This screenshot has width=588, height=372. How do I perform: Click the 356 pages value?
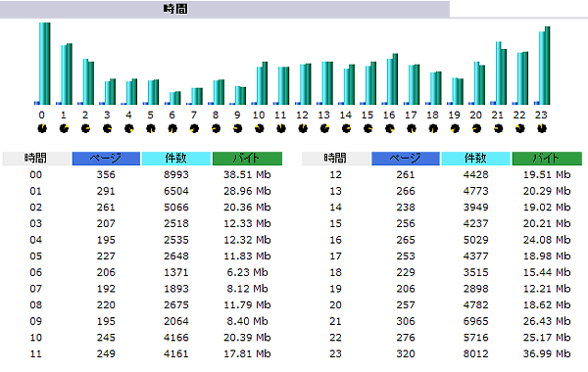[106, 174]
